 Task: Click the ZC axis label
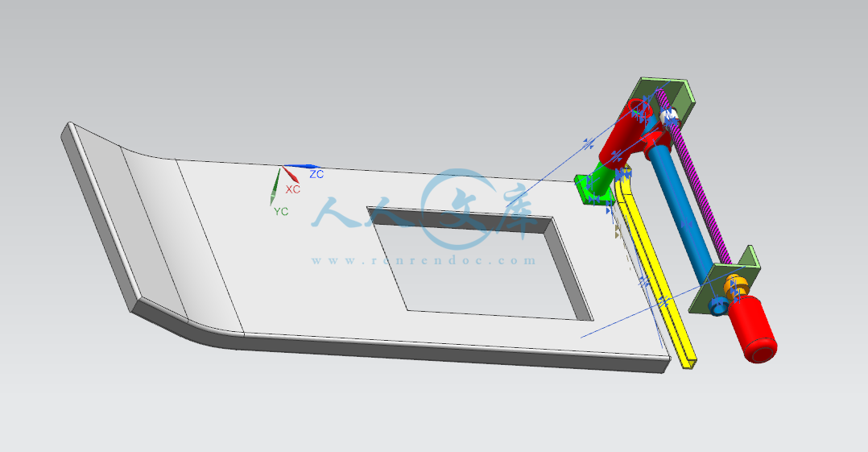click(x=316, y=175)
